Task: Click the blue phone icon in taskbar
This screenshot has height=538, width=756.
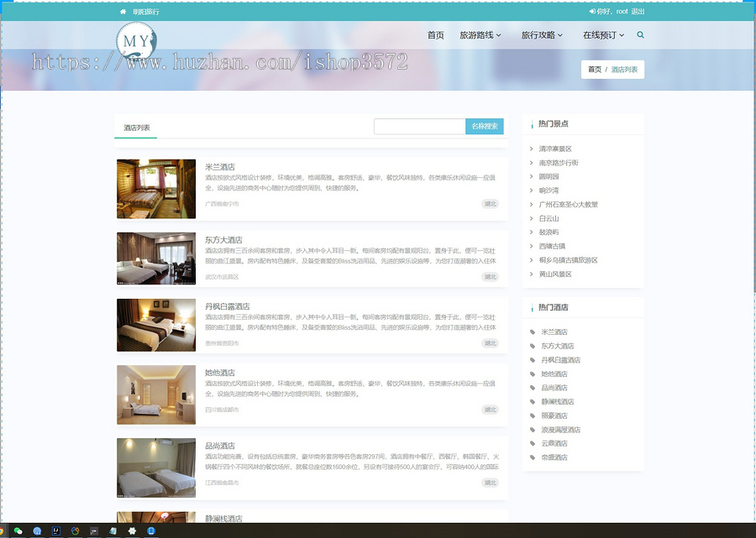Action: click(151, 530)
